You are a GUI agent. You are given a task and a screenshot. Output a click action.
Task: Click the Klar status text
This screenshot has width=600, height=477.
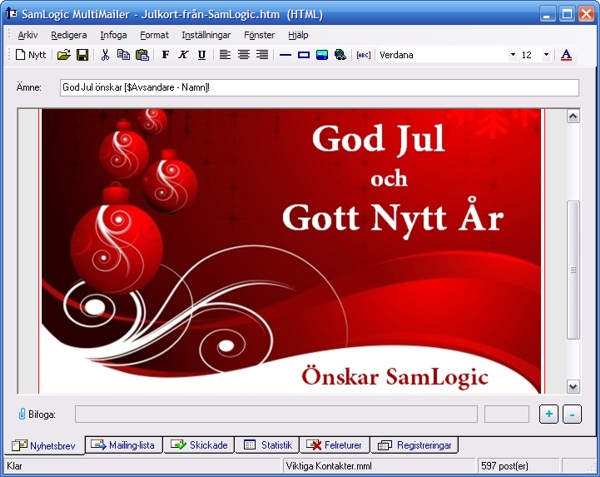click(x=15, y=466)
